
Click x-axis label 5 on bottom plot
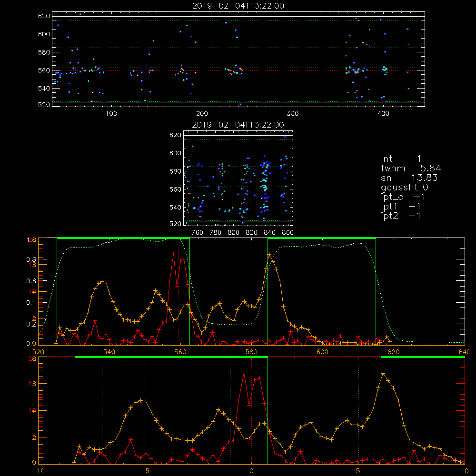[x=358, y=471]
